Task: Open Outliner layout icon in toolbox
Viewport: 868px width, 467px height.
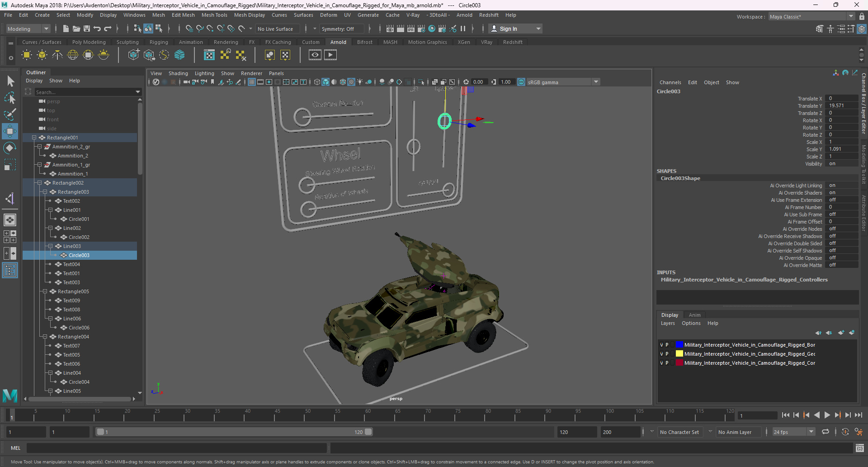Action: (9, 271)
